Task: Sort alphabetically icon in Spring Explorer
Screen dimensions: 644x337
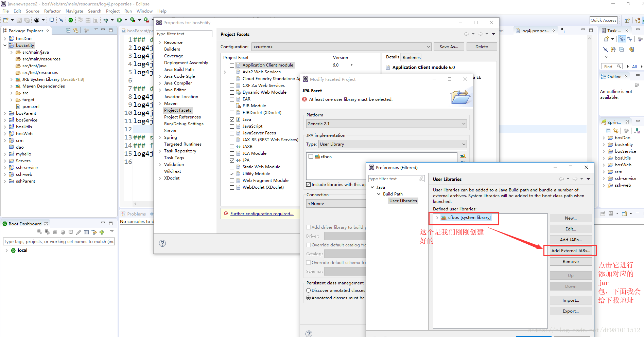Action: (x=637, y=131)
